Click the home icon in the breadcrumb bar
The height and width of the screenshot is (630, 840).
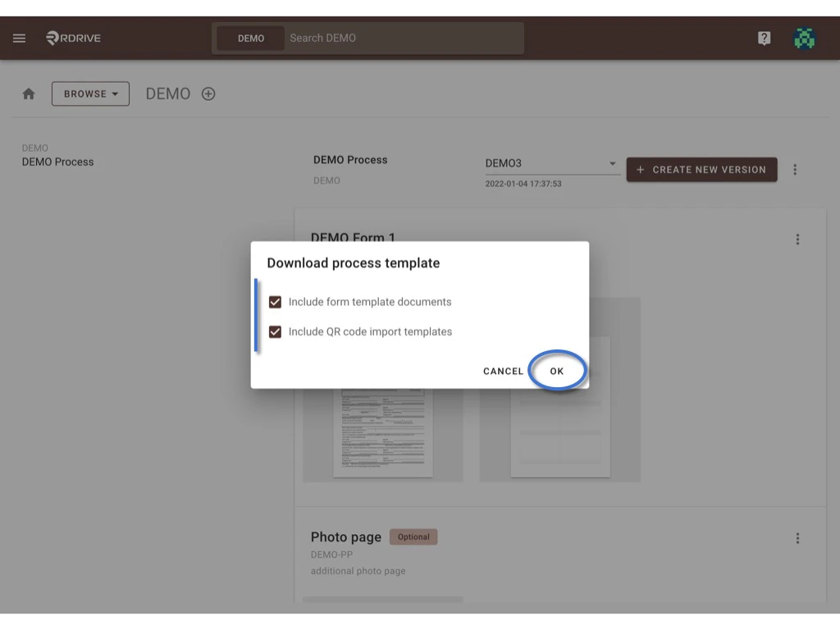click(29, 94)
